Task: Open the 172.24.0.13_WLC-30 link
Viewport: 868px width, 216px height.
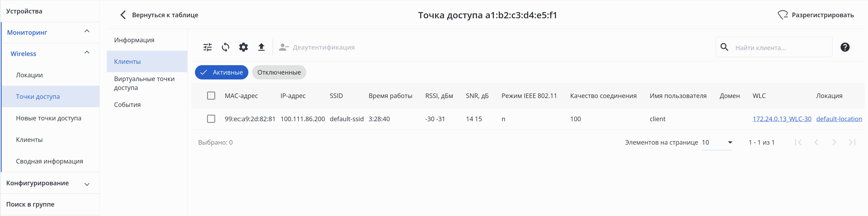Action: click(x=781, y=119)
